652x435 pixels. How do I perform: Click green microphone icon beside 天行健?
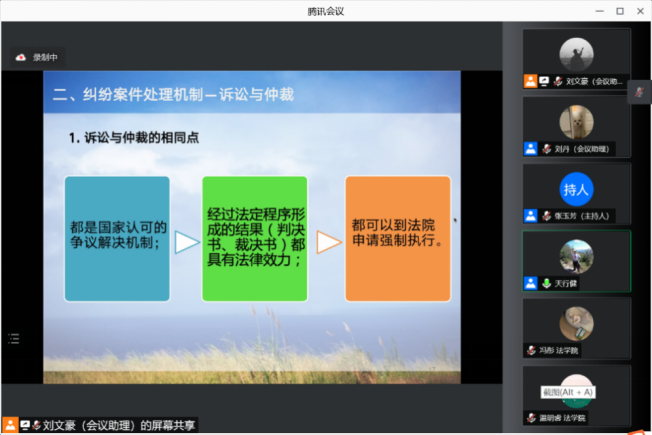coord(546,283)
